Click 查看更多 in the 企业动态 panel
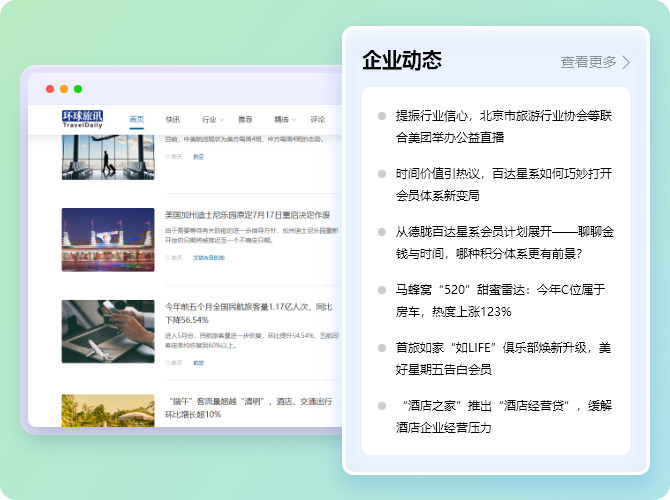This screenshot has width=670, height=500. 588,62
